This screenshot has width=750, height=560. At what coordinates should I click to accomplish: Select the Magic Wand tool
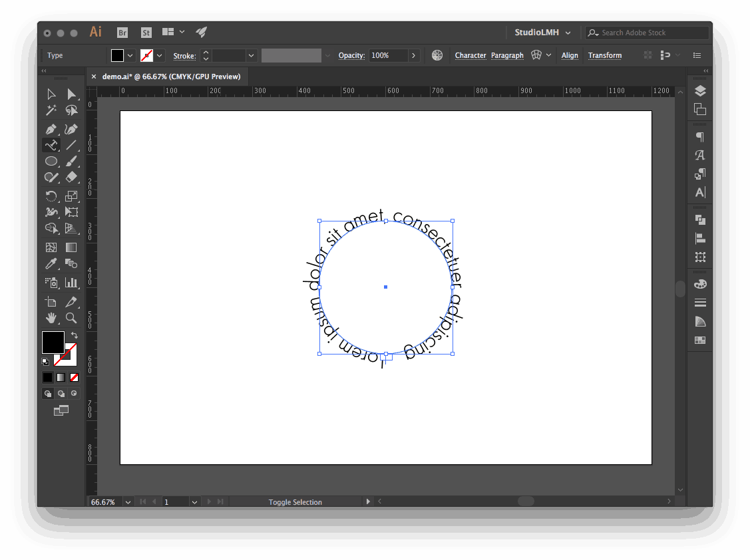51,110
